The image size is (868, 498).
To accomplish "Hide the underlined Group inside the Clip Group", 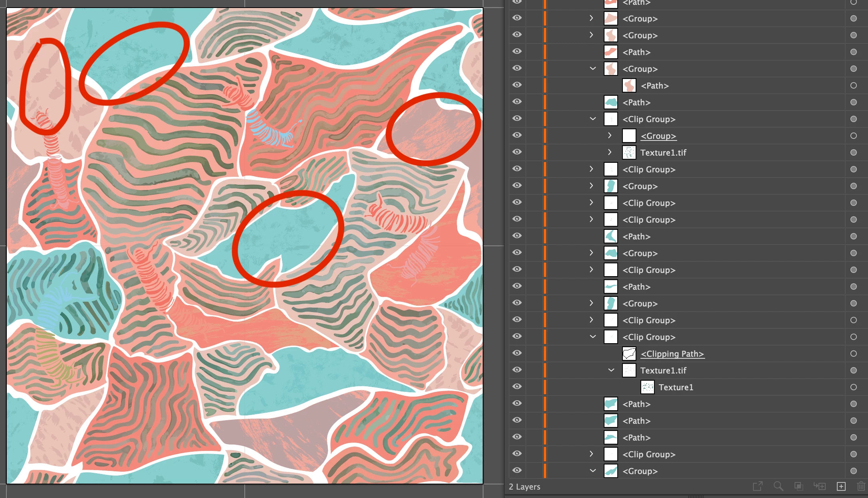I will point(517,135).
